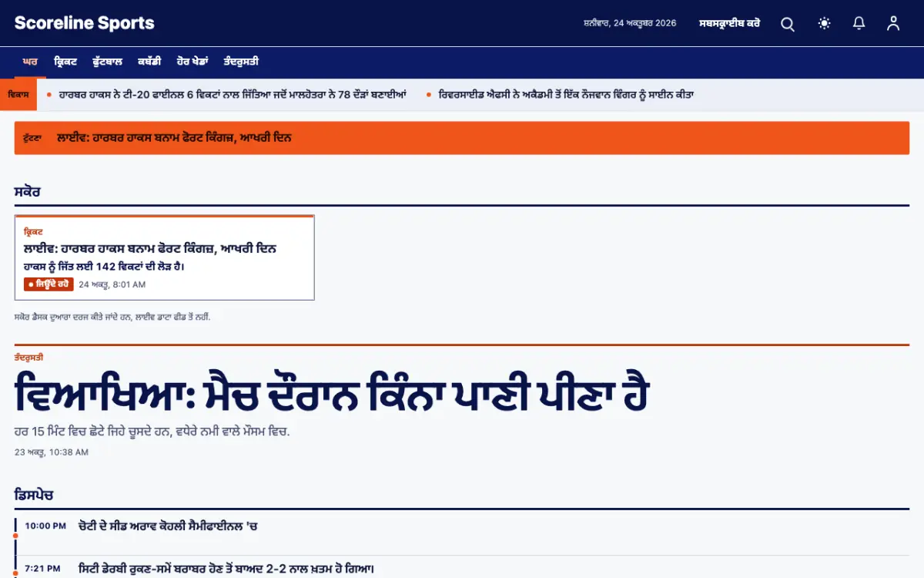Click the ਡਿਸਪੇਚ section heading
This screenshot has width=924, height=578.
(x=34, y=495)
